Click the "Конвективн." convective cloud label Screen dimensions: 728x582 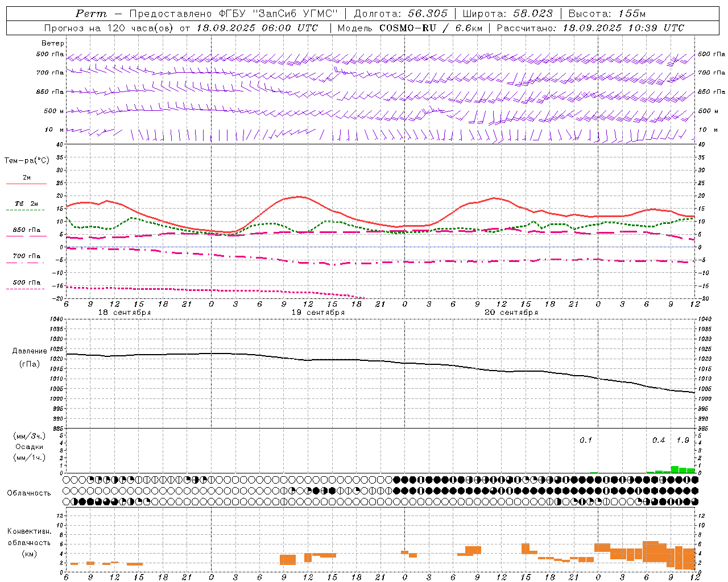(30, 531)
